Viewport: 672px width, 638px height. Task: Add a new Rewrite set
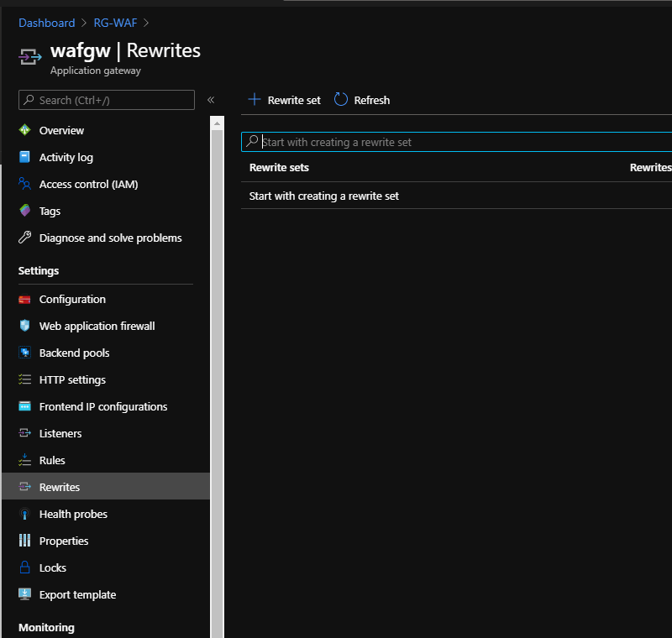285,100
